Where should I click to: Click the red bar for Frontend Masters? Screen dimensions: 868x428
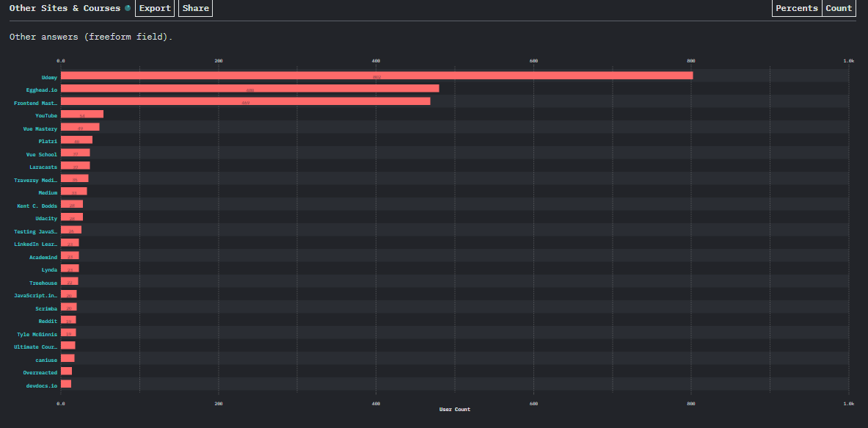(245, 101)
